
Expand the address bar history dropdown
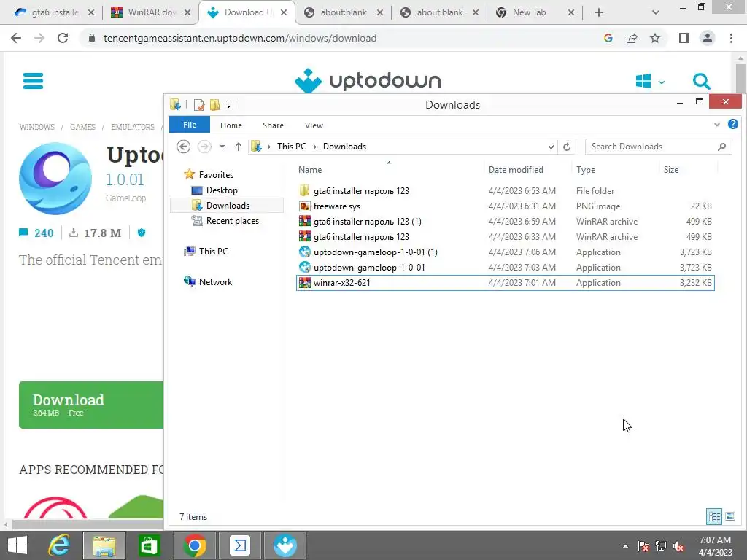551,147
